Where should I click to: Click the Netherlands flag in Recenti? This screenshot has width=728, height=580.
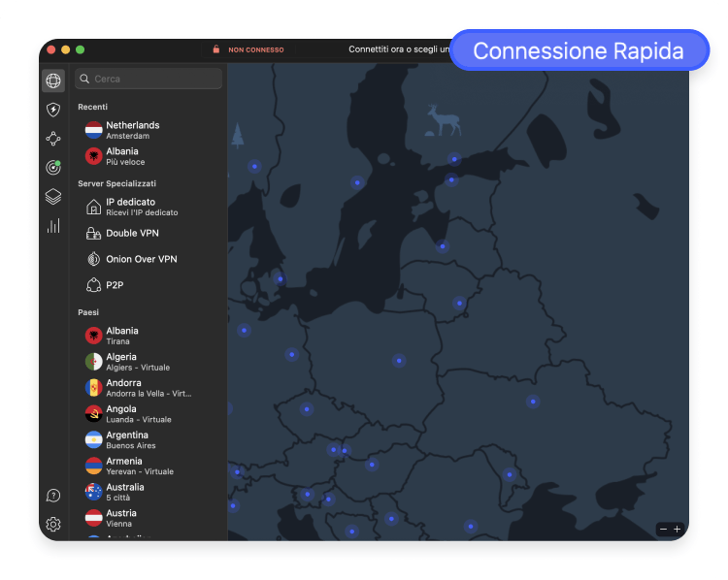(94, 130)
